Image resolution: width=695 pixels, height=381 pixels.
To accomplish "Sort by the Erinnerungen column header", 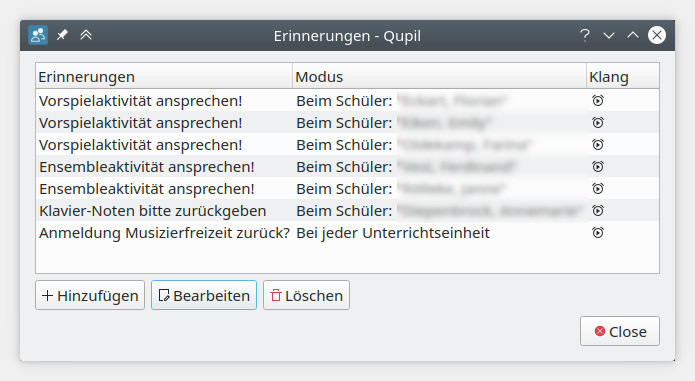I will coord(164,76).
